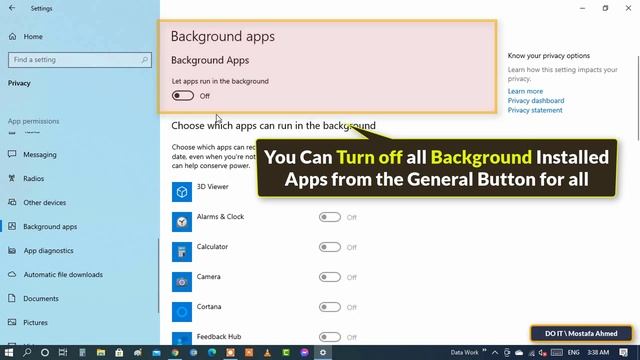Click the Settings gear on taskbar
640x360 pixels.
click(x=323, y=352)
